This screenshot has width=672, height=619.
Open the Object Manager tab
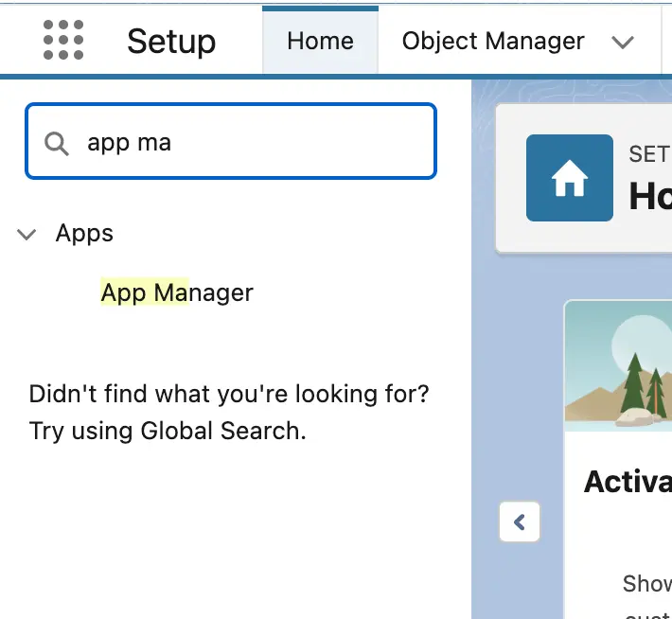pos(493,42)
